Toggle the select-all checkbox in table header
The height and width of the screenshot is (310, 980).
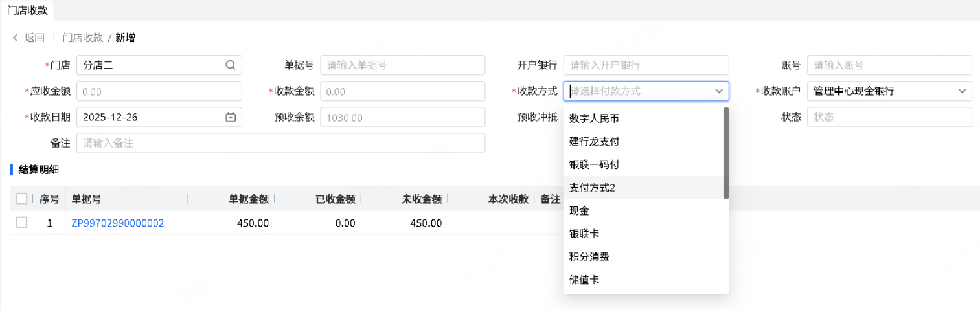[x=21, y=199]
